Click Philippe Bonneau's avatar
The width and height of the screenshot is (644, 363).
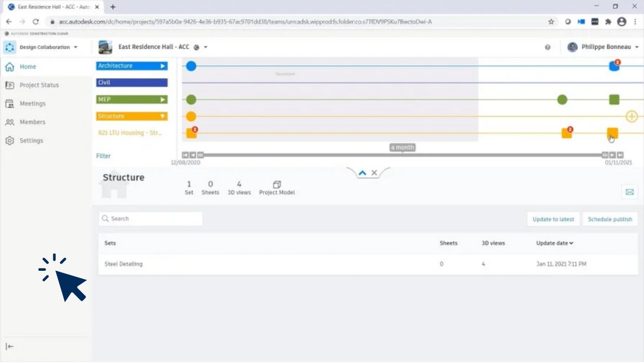pyautogui.click(x=573, y=47)
